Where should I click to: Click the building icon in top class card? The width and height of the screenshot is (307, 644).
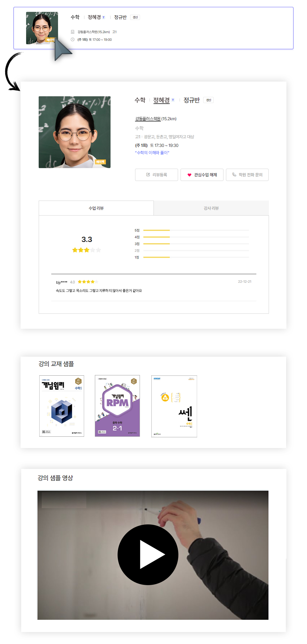tap(73, 32)
